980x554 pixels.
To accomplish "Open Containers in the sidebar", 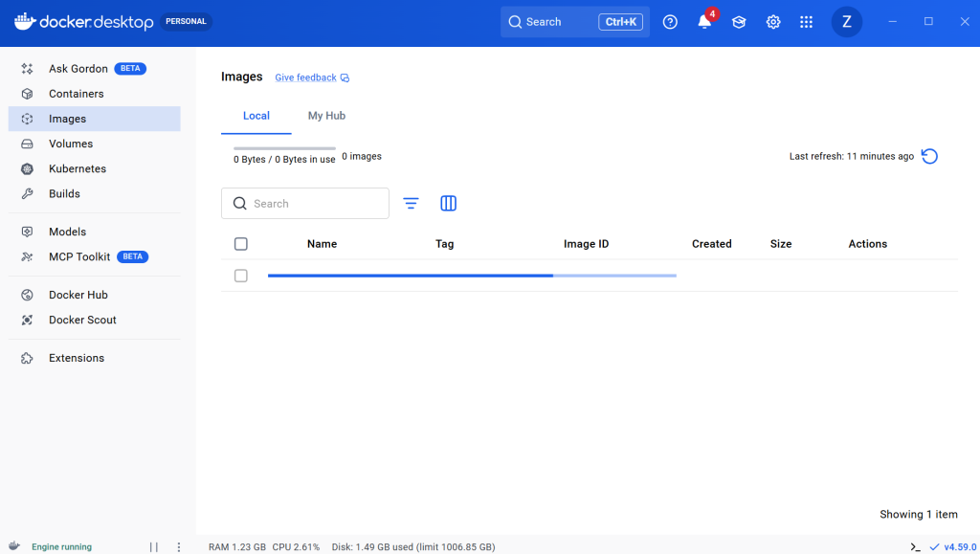I will click(77, 94).
